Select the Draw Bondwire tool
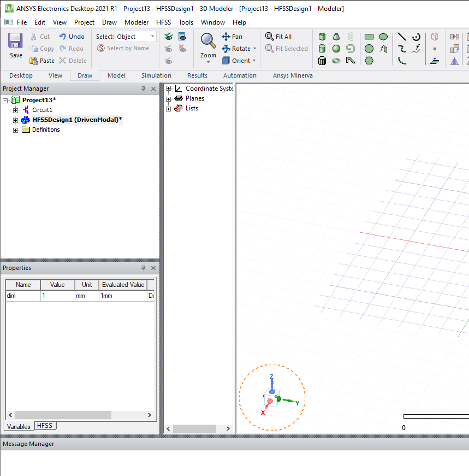The width and height of the screenshot is (469, 476). 351,61
